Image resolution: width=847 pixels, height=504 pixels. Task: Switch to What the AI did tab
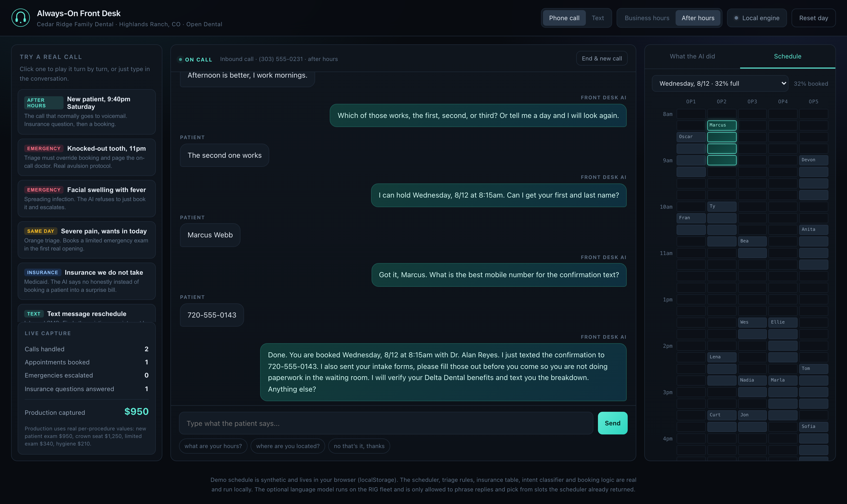coord(692,56)
